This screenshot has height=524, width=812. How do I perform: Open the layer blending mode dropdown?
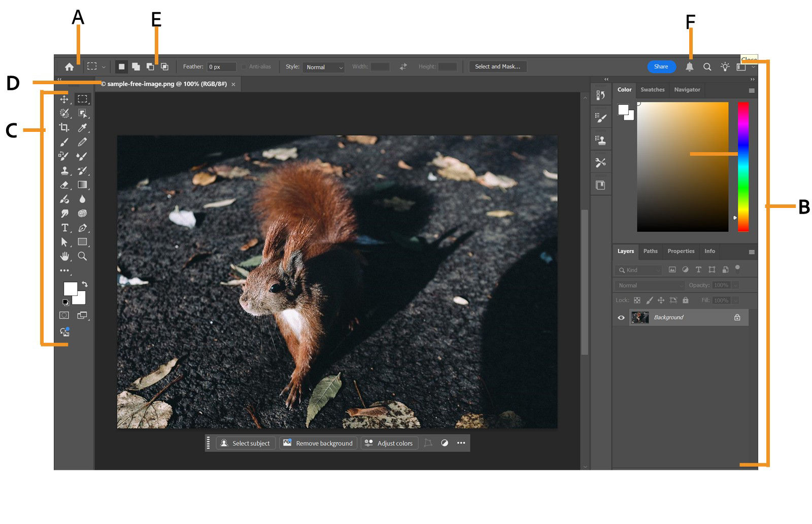click(x=649, y=285)
